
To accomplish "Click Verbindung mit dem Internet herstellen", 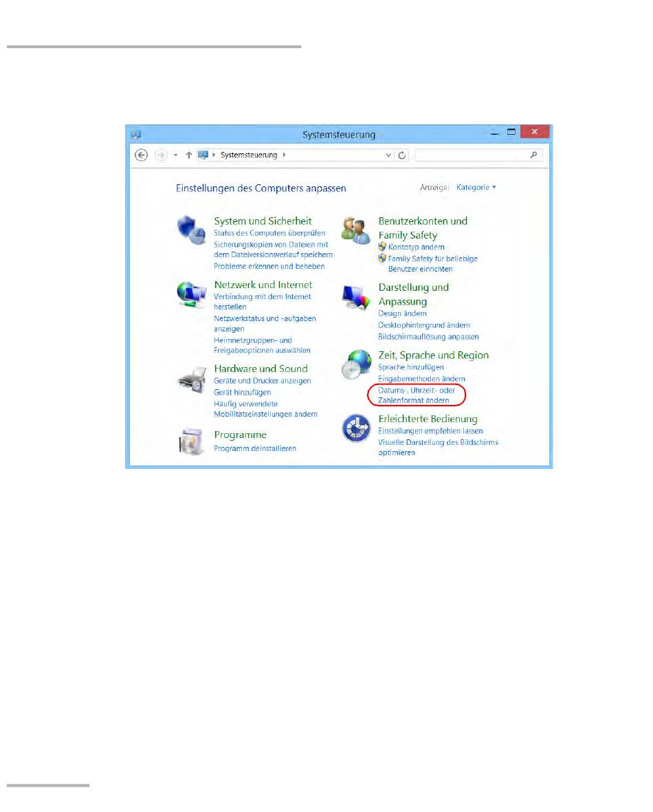I will tap(262, 301).
